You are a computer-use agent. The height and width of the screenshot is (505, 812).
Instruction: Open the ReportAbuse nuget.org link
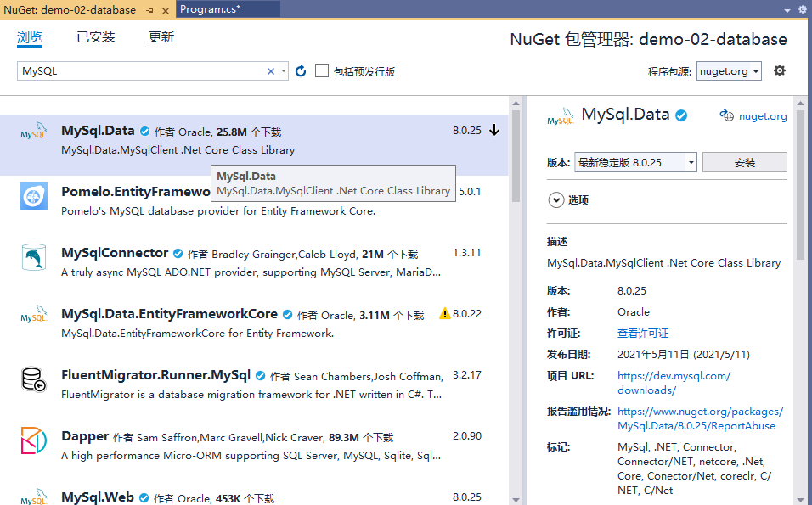click(700, 418)
